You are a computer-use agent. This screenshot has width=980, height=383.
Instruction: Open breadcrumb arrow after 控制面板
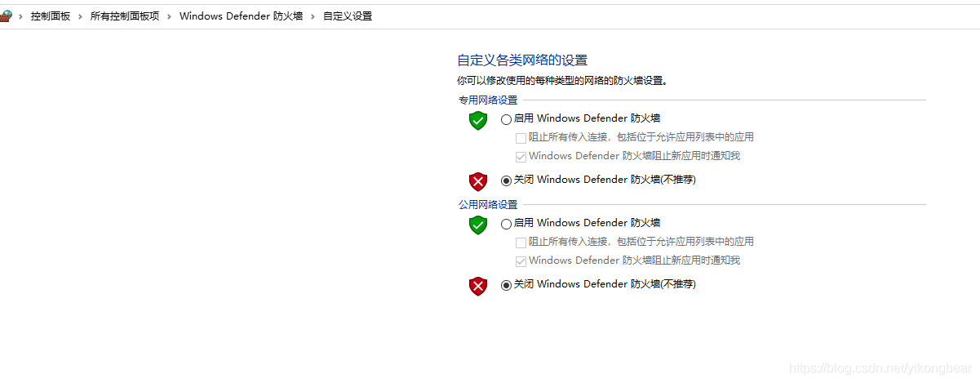click(x=81, y=16)
